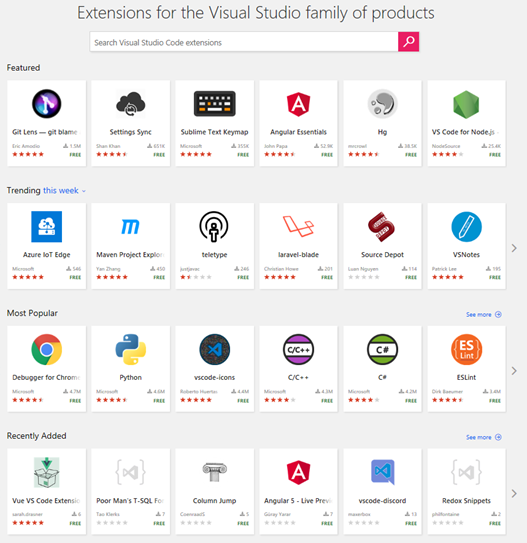Show next Most Popular extensions with arrow
Image resolution: width=527 pixels, height=543 pixels.
(514, 371)
